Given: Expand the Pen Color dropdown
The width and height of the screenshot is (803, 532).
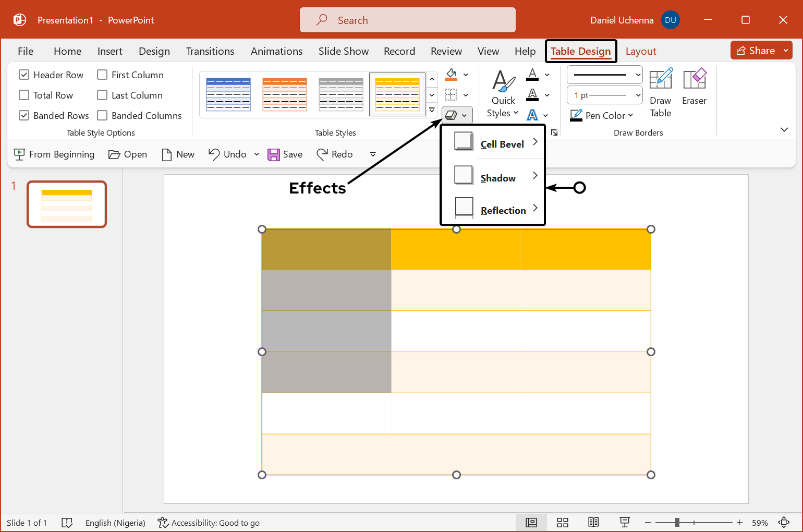Looking at the screenshot, I should (630, 116).
